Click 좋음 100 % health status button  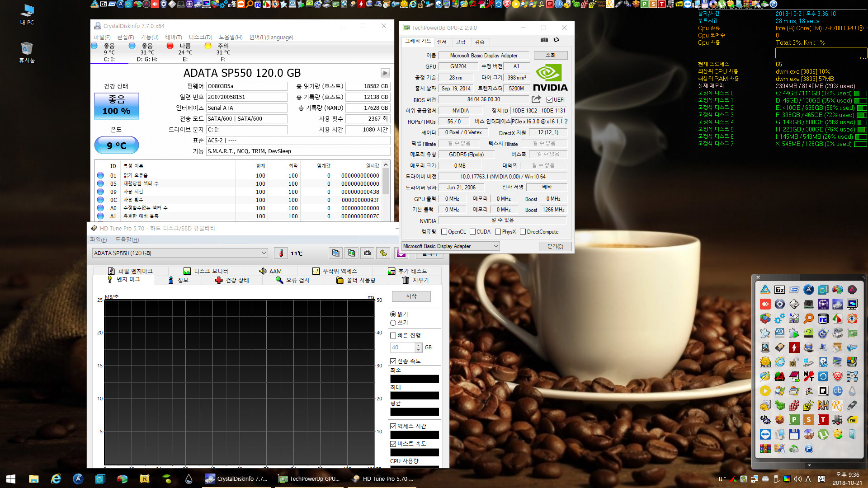[117, 106]
